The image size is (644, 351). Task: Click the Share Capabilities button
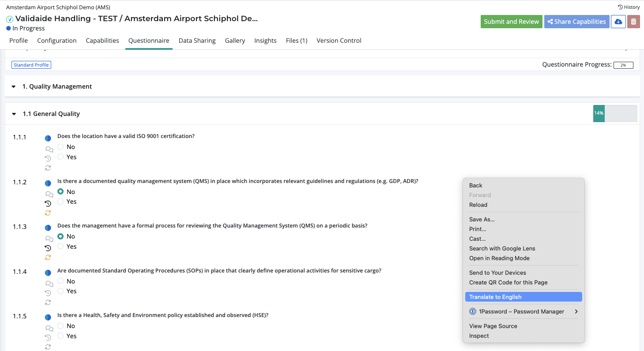[576, 22]
